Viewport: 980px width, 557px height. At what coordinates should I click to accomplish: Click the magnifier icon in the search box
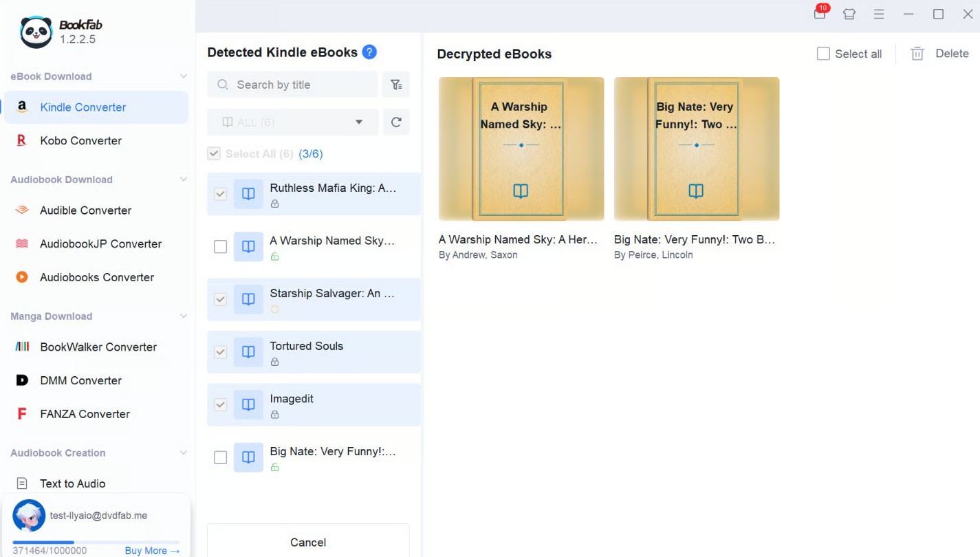[x=223, y=85]
